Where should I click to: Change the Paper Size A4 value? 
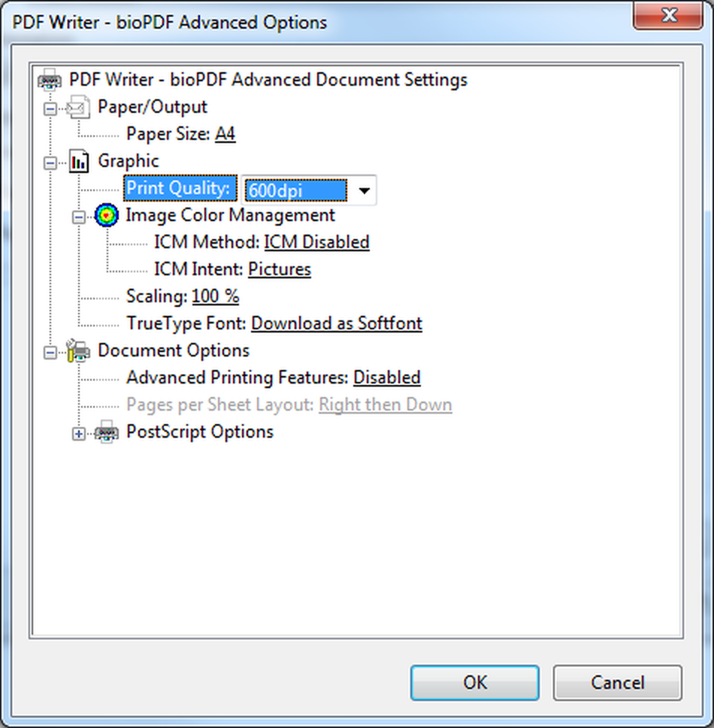pyautogui.click(x=225, y=134)
